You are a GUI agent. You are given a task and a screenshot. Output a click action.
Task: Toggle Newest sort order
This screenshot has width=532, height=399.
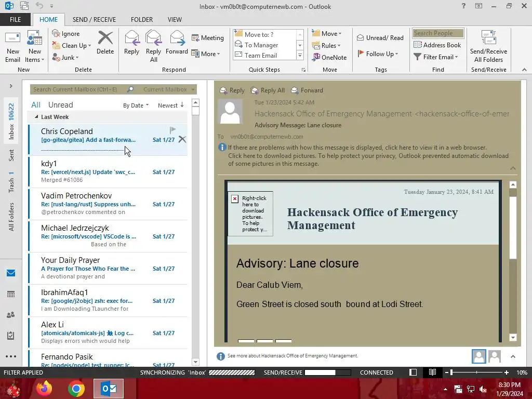click(x=170, y=105)
